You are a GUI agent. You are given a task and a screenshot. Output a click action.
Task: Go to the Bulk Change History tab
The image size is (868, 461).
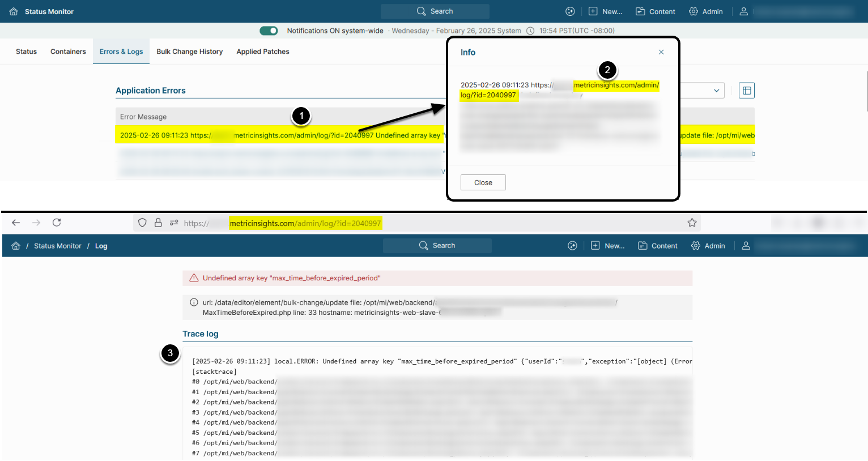[190, 52]
